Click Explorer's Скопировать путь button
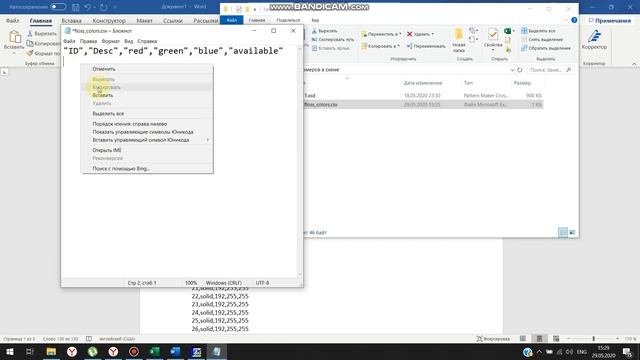 (x=333, y=40)
